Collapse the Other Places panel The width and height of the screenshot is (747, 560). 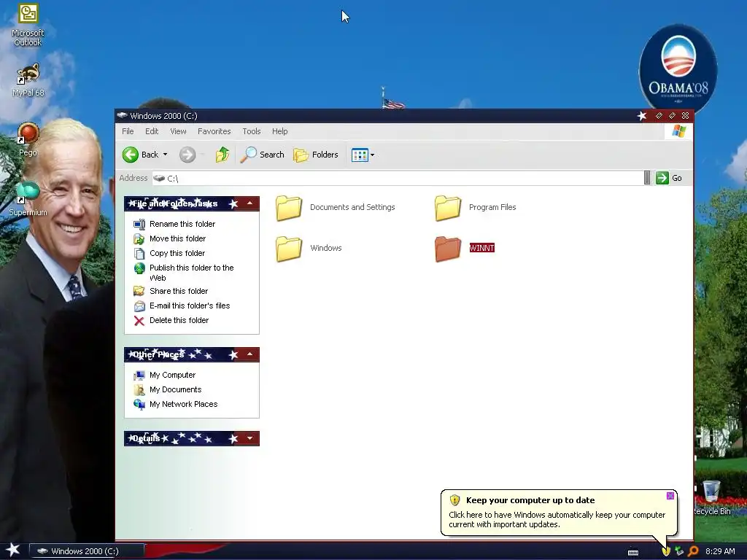tap(249, 355)
